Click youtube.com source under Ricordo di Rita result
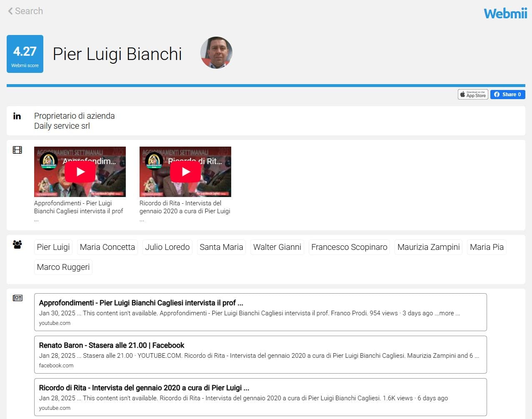Viewport: 532px width, 419px height. [55, 408]
